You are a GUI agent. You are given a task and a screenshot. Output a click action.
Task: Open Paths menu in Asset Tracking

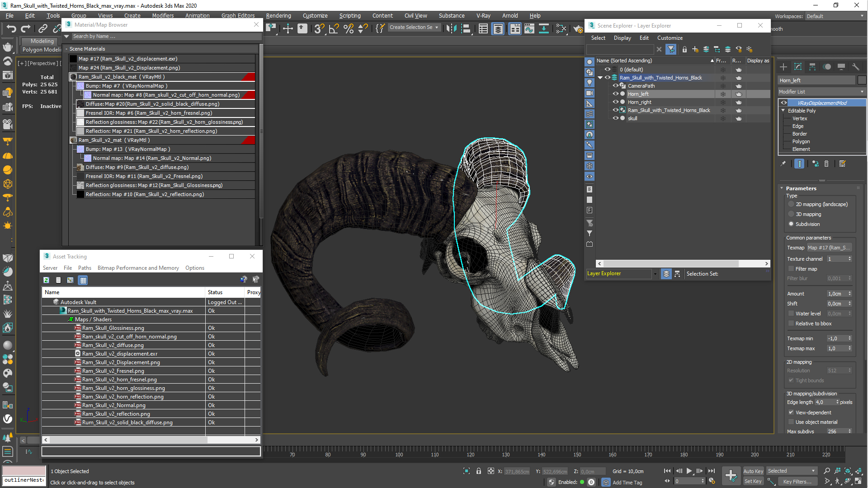(85, 268)
